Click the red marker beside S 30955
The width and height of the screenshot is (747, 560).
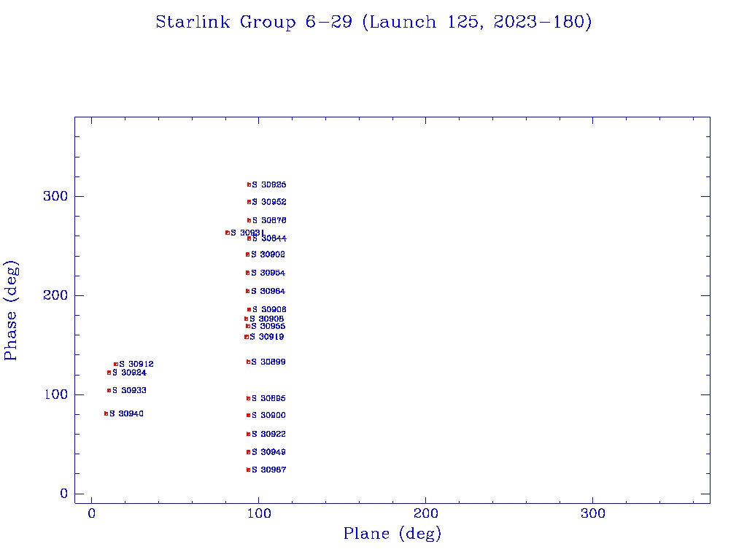click(248, 326)
